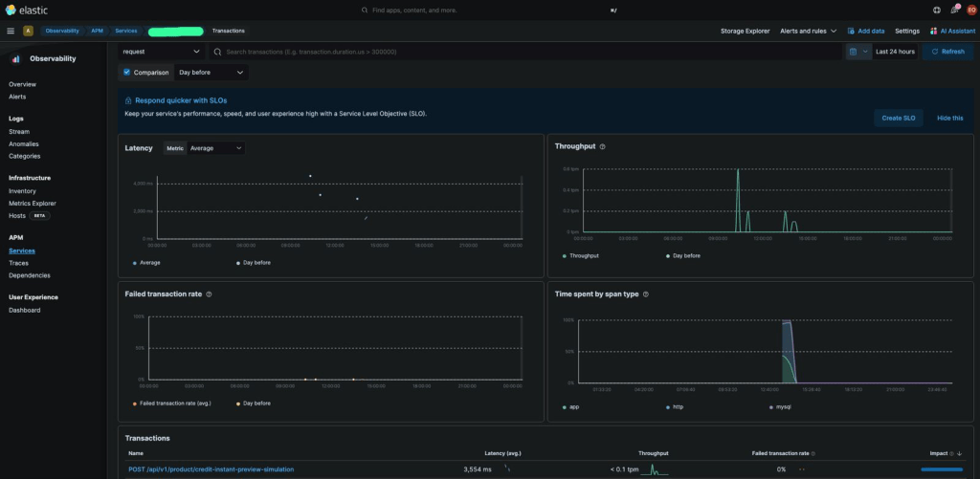Click the Failed transaction rate info icon
The width and height of the screenshot is (980, 479).
coord(209,294)
